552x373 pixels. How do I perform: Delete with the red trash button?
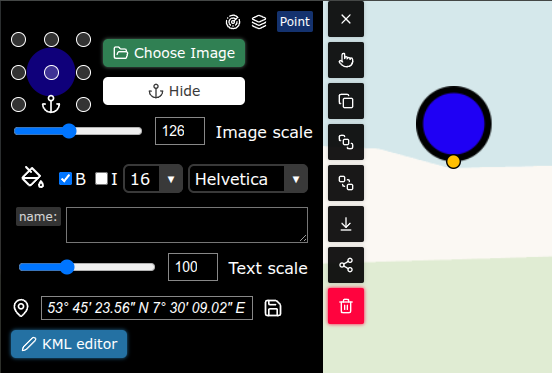(346, 306)
